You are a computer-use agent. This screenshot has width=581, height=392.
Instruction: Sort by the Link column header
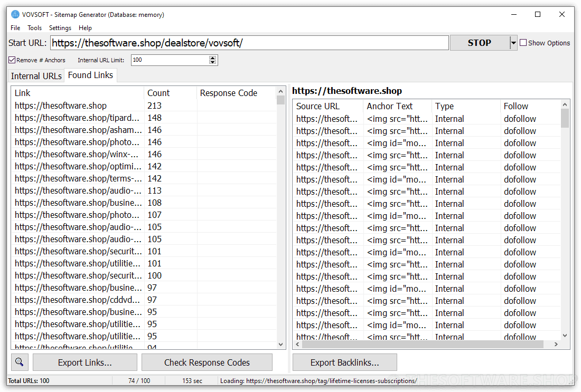[78, 93]
